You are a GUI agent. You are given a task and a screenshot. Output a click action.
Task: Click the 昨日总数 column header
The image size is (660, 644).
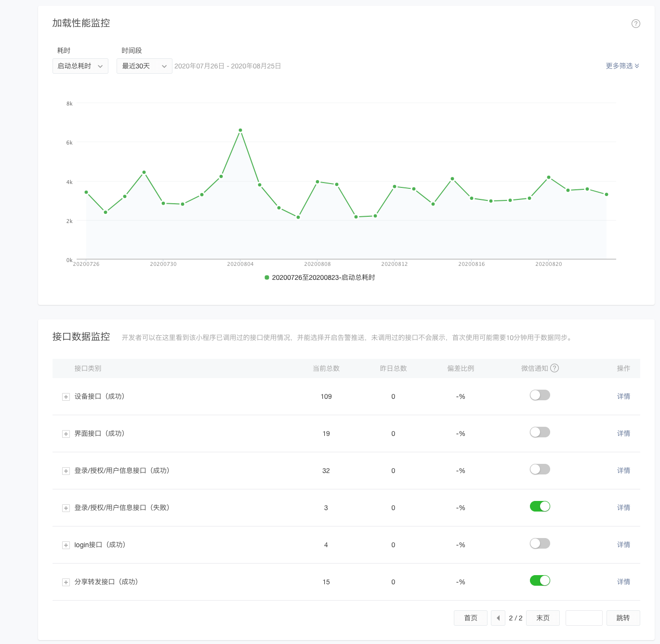(x=394, y=368)
